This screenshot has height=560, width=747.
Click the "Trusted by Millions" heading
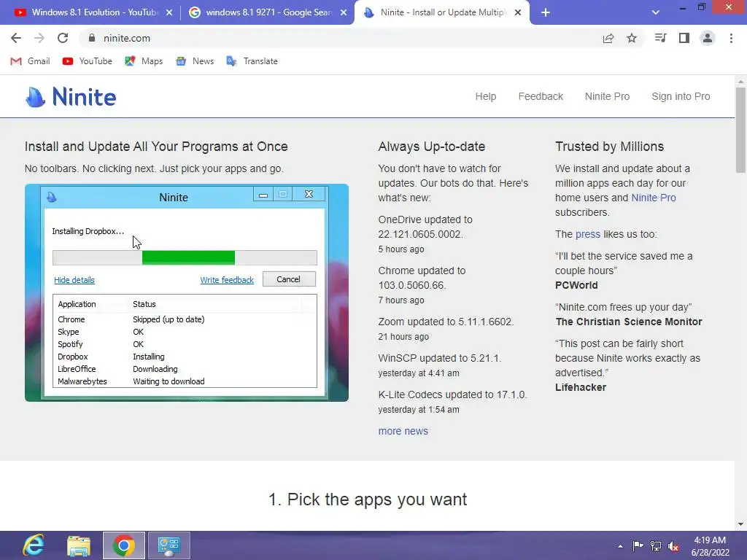pos(609,147)
